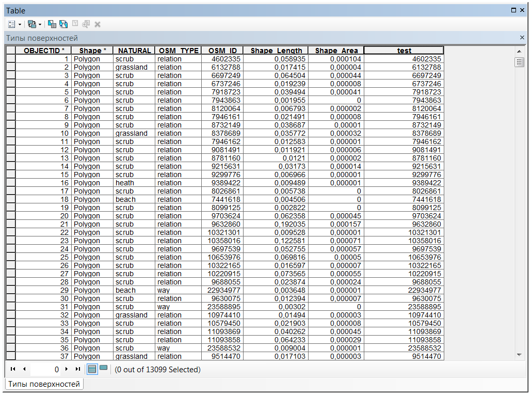Expand the Table Options dropdown arrow
532x396 pixels.
click(20, 24)
